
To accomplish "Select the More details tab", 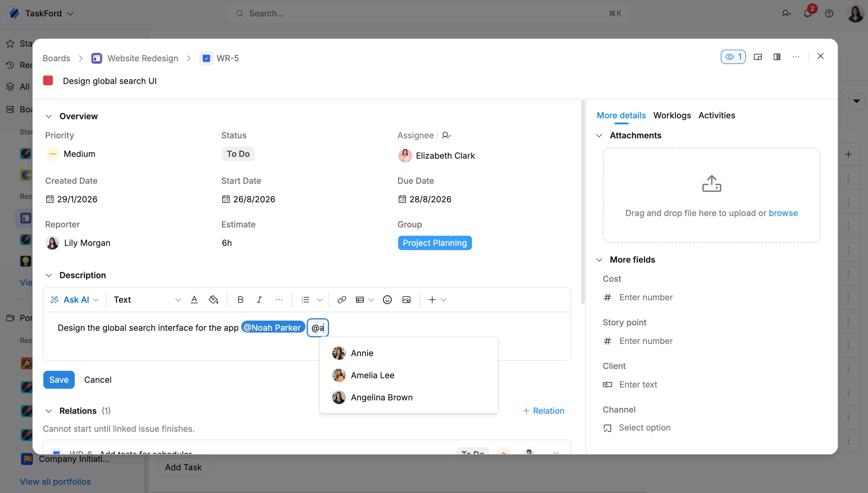I will pyautogui.click(x=621, y=115).
